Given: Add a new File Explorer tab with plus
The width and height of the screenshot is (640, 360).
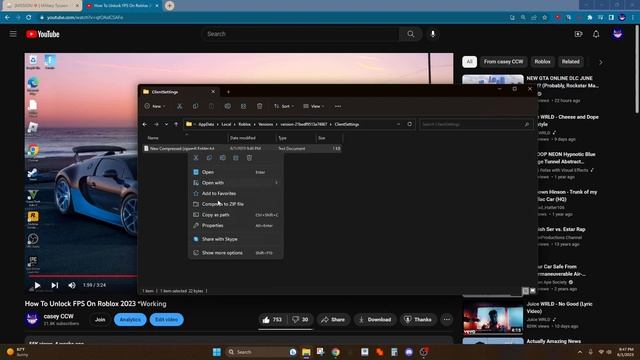Looking at the screenshot, I should click(228, 92).
